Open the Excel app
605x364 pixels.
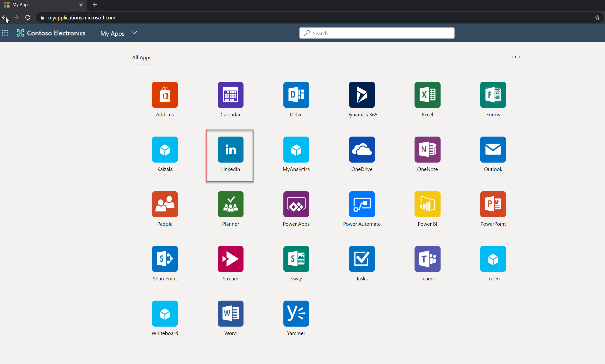tap(427, 95)
